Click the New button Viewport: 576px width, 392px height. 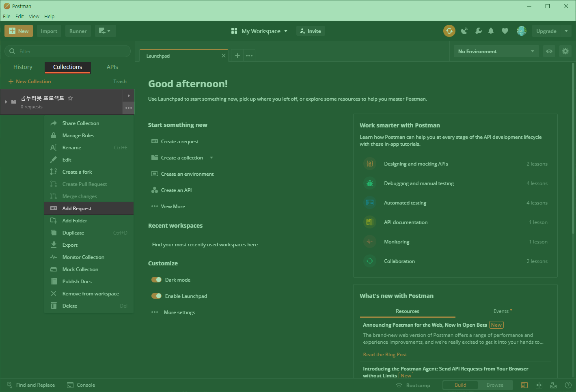[19, 31]
